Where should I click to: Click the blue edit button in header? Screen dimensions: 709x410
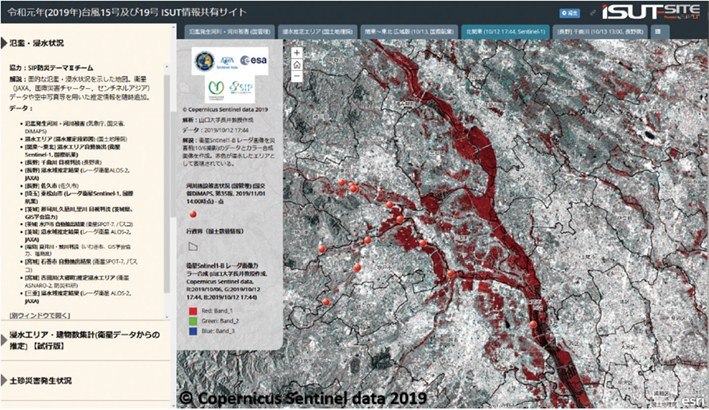tap(569, 13)
